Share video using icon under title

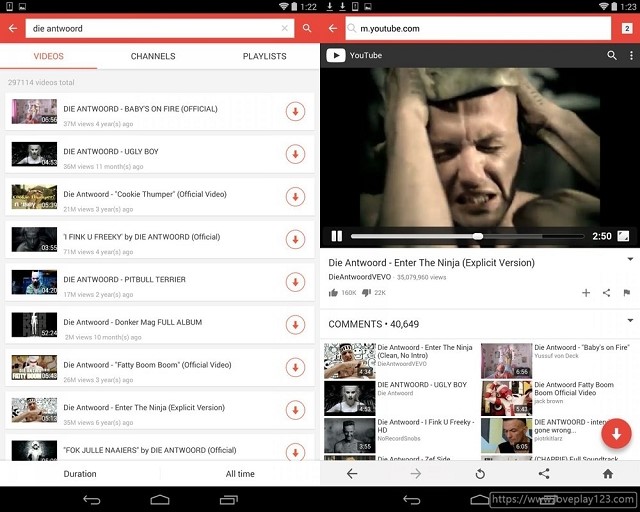(607, 293)
